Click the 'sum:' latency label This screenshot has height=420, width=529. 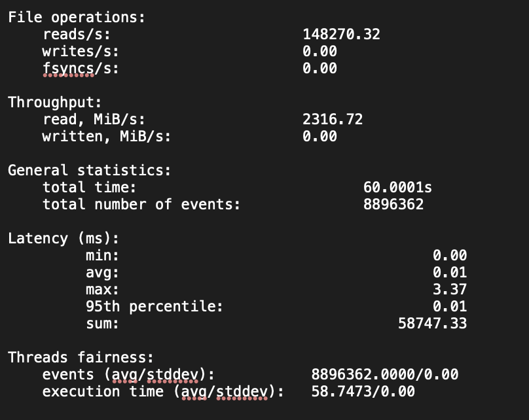103,324
